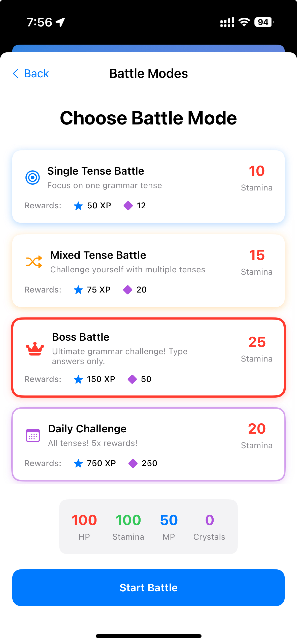This screenshot has width=297, height=644.
Task: Tap the purple crystal icon beside 50
Action: [132, 379]
